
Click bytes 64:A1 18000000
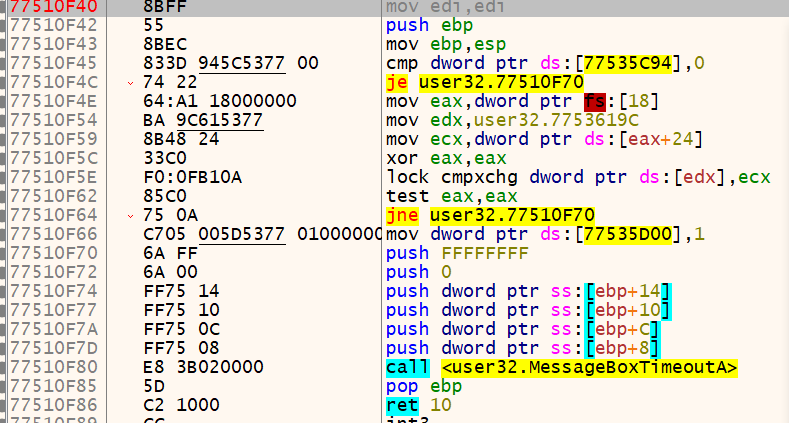coord(220,101)
